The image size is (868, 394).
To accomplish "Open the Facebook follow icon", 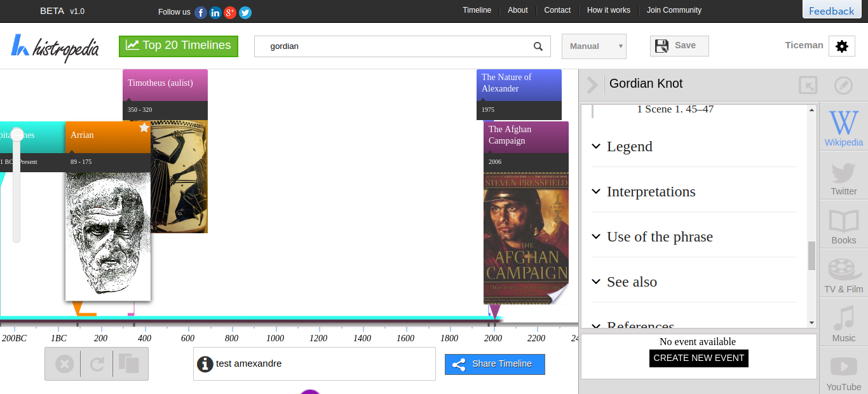I will [201, 12].
